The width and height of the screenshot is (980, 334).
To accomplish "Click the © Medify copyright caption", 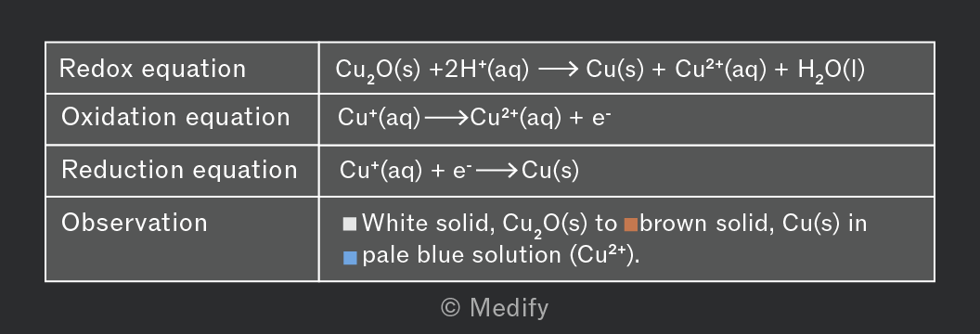I will [x=495, y=308].
